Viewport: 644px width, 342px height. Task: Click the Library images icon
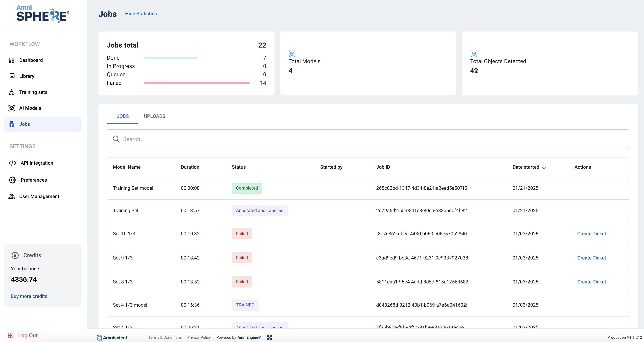point(12,76)
